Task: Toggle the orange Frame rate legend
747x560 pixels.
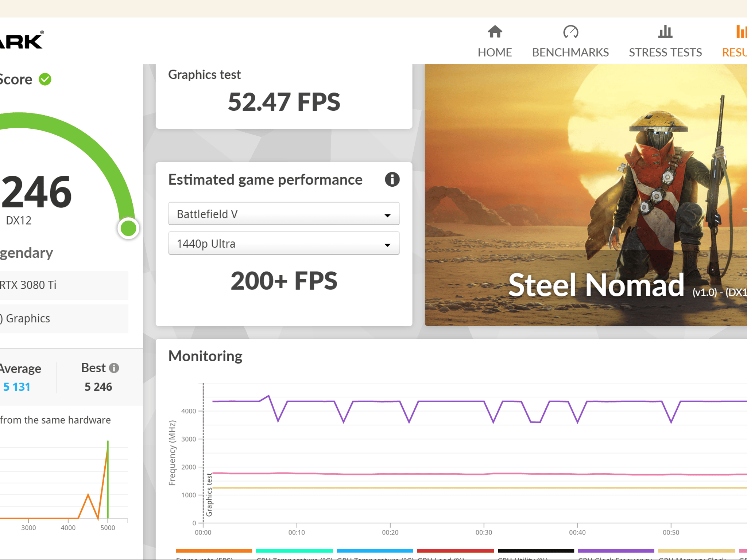Action: (214, 551)
